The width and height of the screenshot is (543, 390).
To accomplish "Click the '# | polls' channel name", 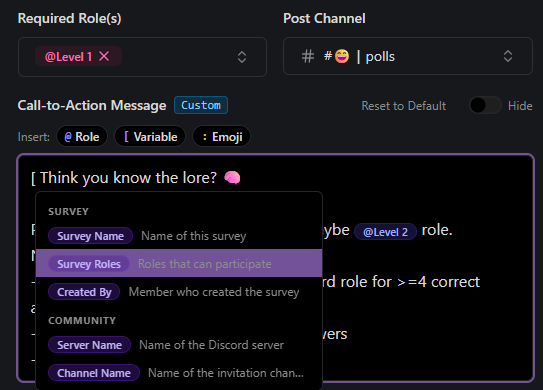I will point(359,56).
